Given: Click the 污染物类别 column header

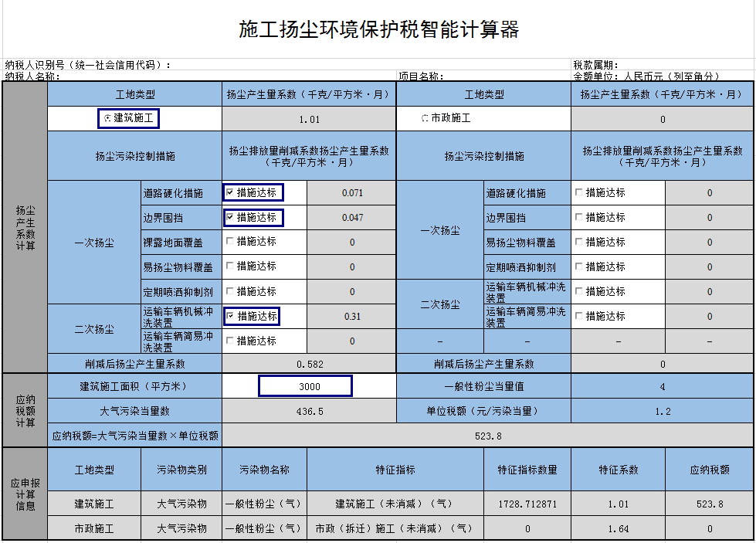Looking at the screenshot, I should (181, 470).
